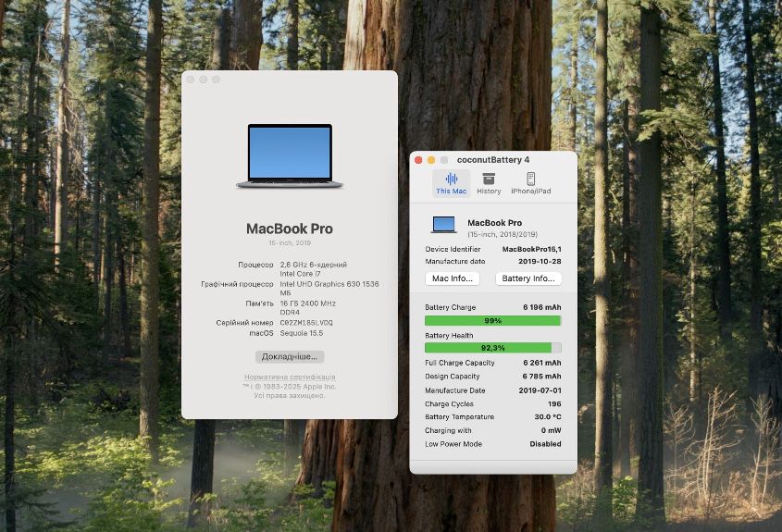Click the Mac Info... button

[453, 278]
